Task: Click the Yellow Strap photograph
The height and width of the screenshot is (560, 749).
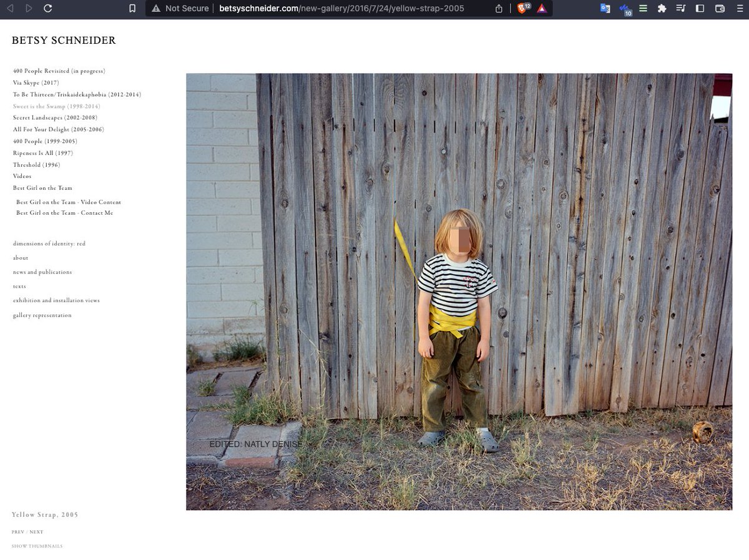Action: pos(459,292)
